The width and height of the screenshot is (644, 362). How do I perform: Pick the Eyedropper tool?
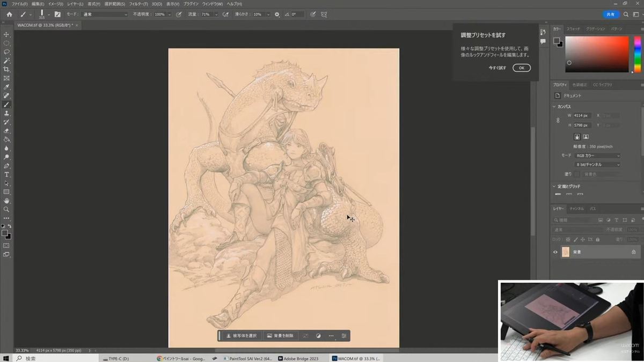(6, 87)
